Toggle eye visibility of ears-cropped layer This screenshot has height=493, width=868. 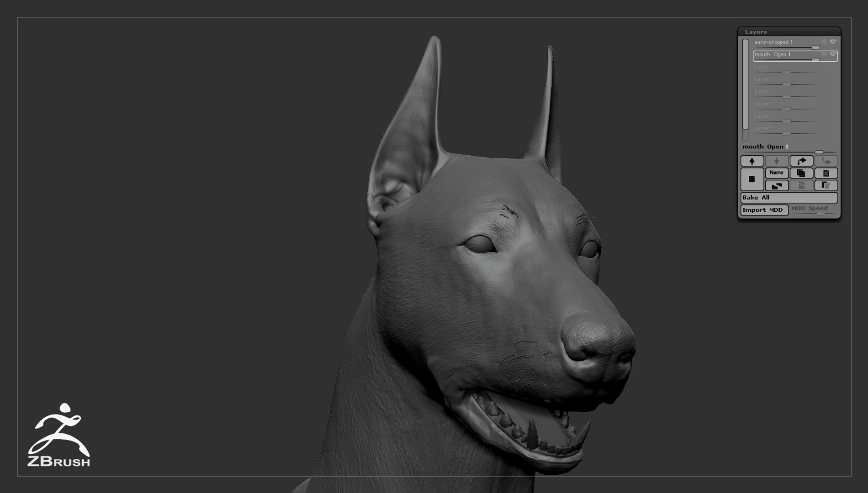pos(833,42)
